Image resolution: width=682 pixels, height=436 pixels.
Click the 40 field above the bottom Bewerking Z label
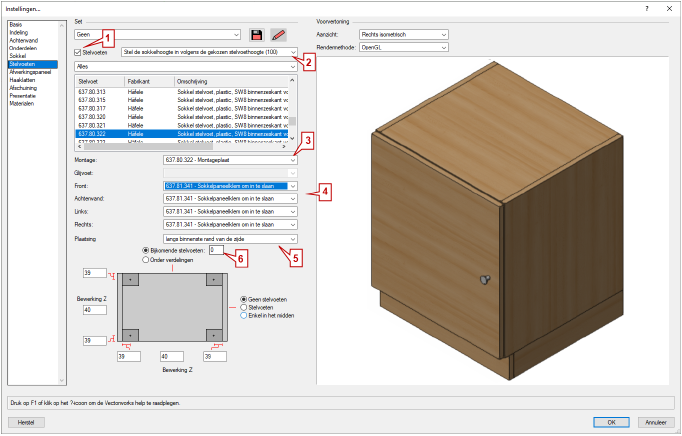click(x=172, y=357)
